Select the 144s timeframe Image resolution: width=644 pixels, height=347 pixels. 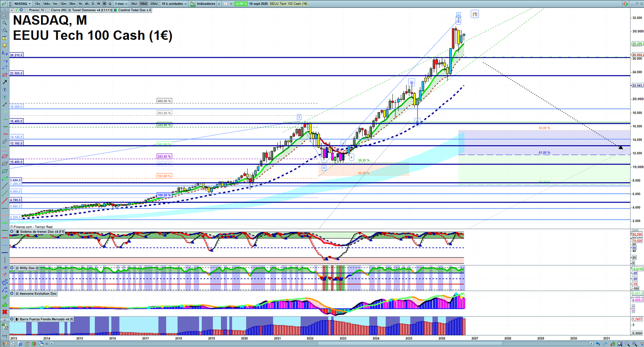coord(46,4)
